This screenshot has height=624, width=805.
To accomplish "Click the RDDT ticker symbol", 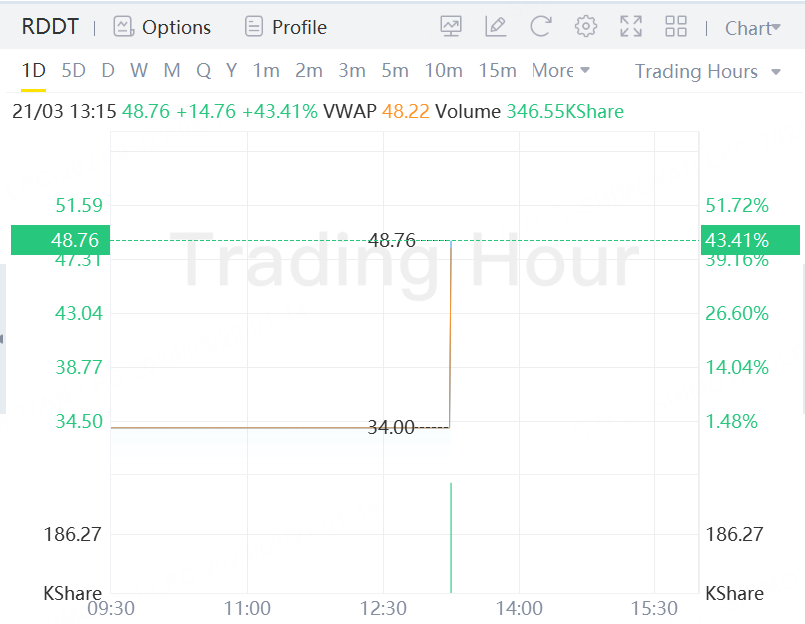I will click(x=50, y=27).
